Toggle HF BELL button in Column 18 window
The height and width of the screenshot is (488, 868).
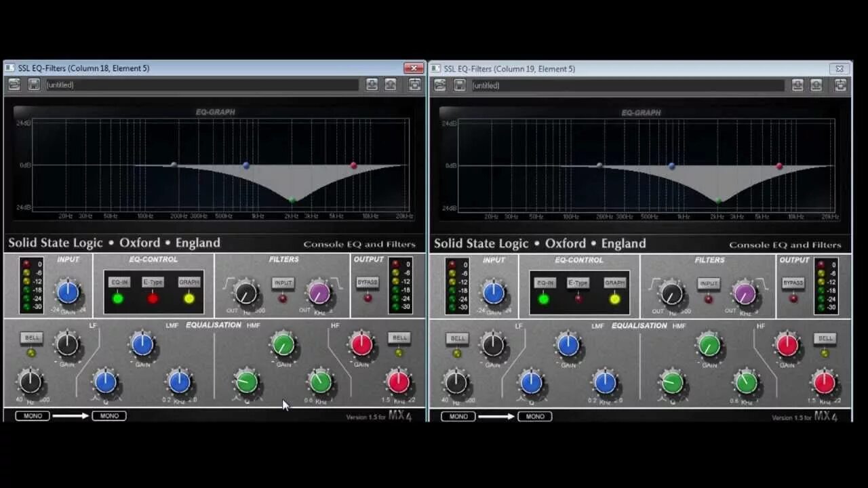[399, 338]
